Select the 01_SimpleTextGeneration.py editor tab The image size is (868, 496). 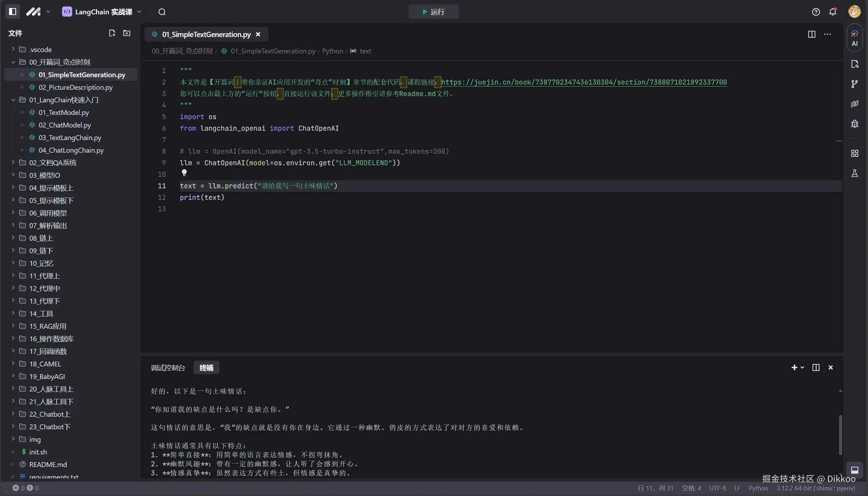[206, 34]
